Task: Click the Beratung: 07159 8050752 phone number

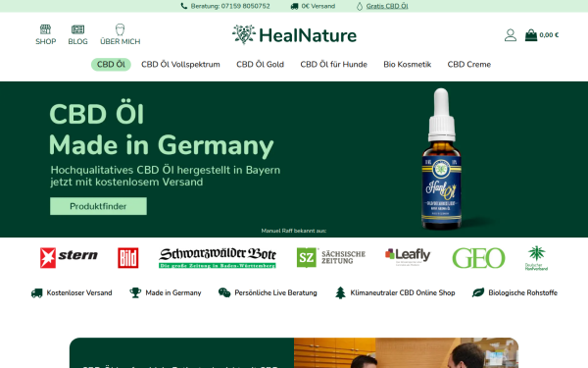Action: (230, 6)
